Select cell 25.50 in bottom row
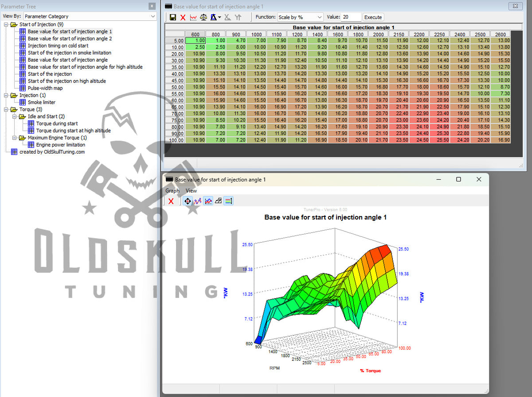 pyautogui.click(x=439, y=140)
